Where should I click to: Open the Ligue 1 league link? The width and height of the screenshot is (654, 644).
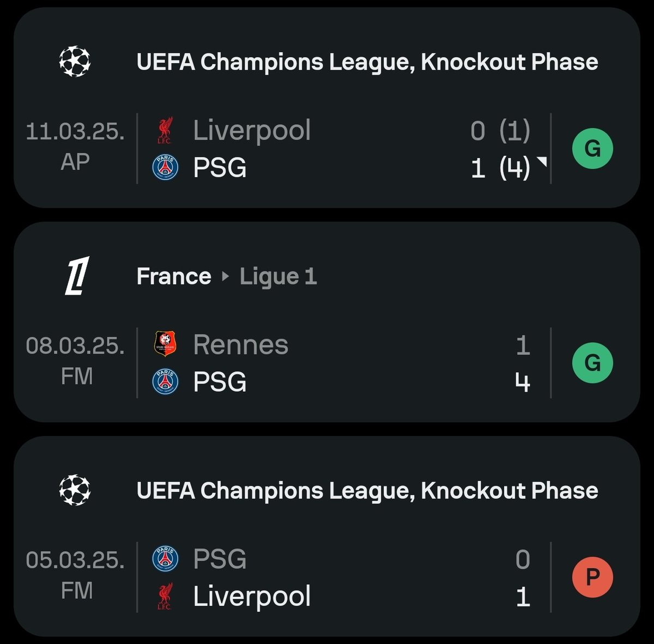[278, 276]
